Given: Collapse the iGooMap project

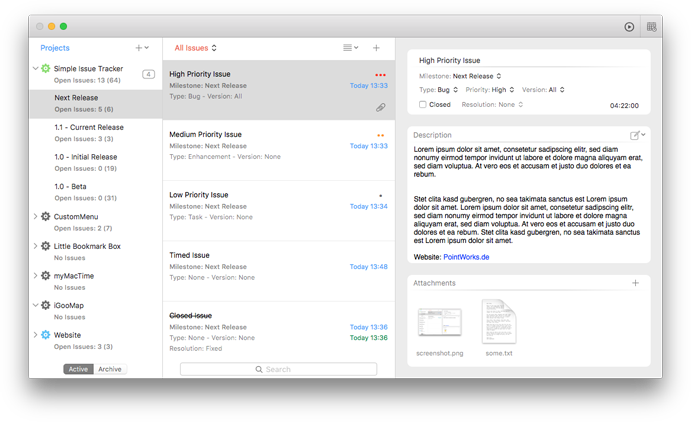Looking at the screenshot, I should 35,305.
